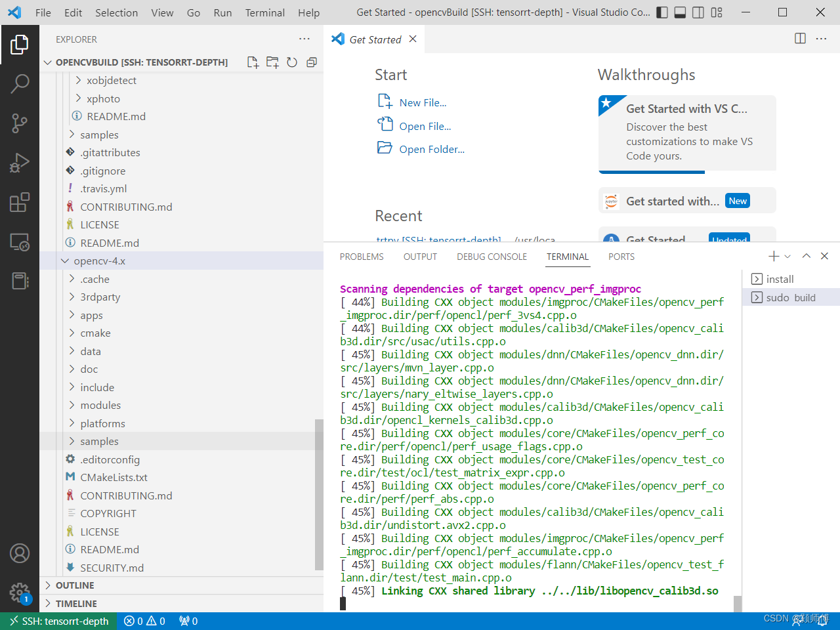Open the Terminal menu
Image resolution: width=840 pixels, height=630 pixels.
264,12
